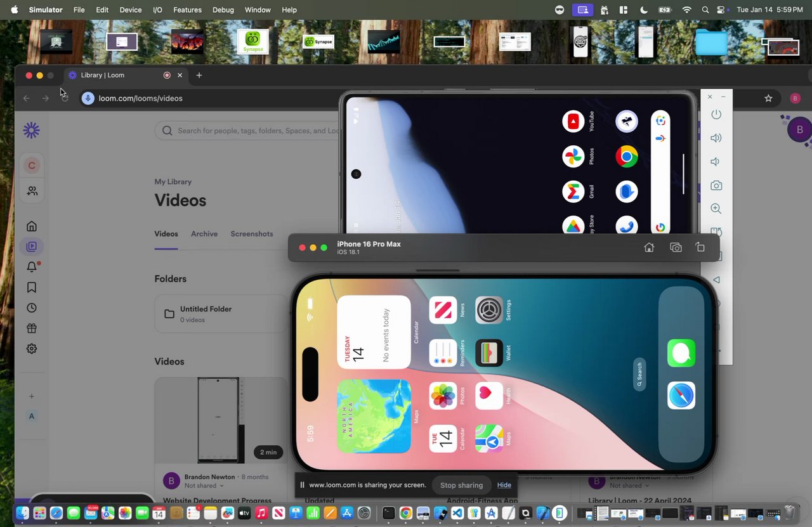Switch to the Videos tab in Loom
Viewport: 812px width, 527px height.
(x=166, y=234)
